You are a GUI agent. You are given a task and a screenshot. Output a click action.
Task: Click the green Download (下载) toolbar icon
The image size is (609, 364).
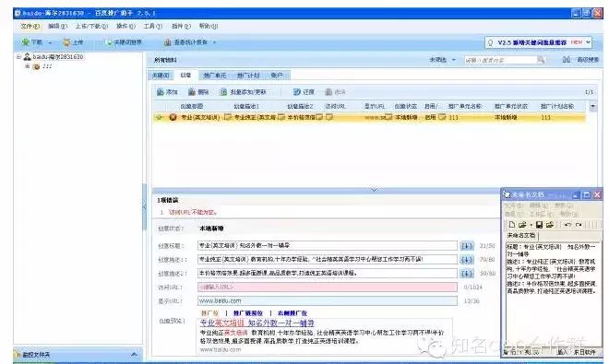point(26,41)
